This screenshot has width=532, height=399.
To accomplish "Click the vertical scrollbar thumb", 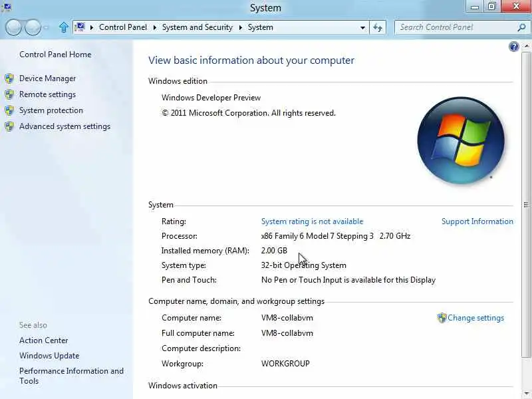I will pos(526,204).
